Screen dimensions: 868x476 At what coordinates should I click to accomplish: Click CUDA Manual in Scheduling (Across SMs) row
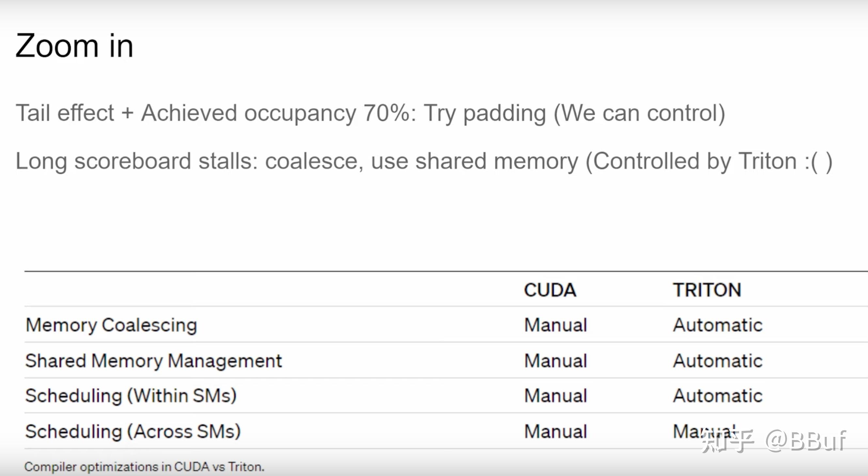[x=556, y=432]
